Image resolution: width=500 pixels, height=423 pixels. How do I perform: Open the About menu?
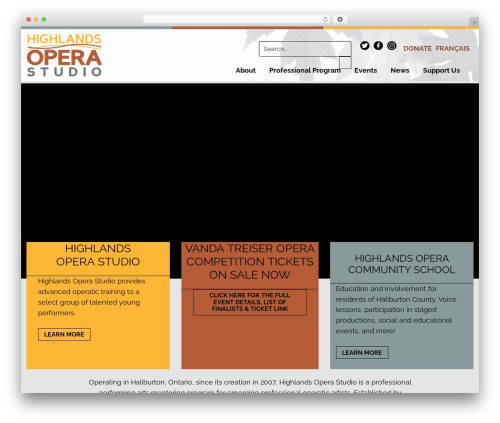click(246, 71)
